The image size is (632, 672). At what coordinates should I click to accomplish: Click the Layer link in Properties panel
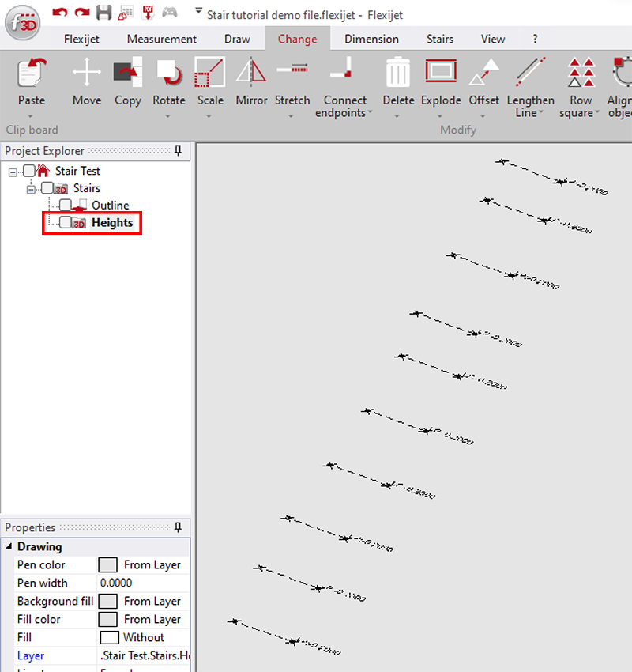pos(30,655)
